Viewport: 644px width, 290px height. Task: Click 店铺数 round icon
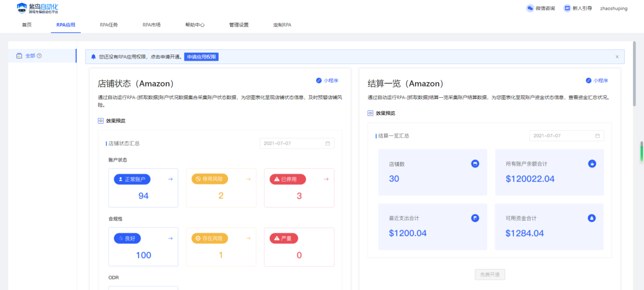coord(475,164)
